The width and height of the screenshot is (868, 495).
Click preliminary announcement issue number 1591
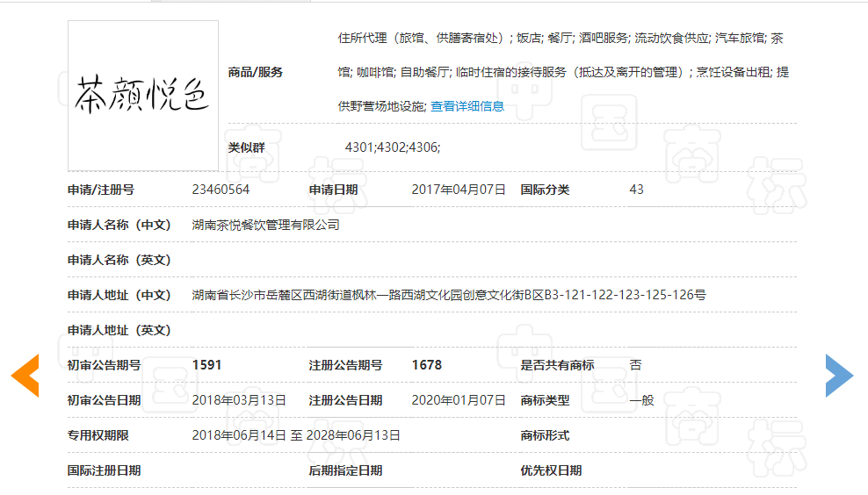pyautogui.click(x=206, y=365)
